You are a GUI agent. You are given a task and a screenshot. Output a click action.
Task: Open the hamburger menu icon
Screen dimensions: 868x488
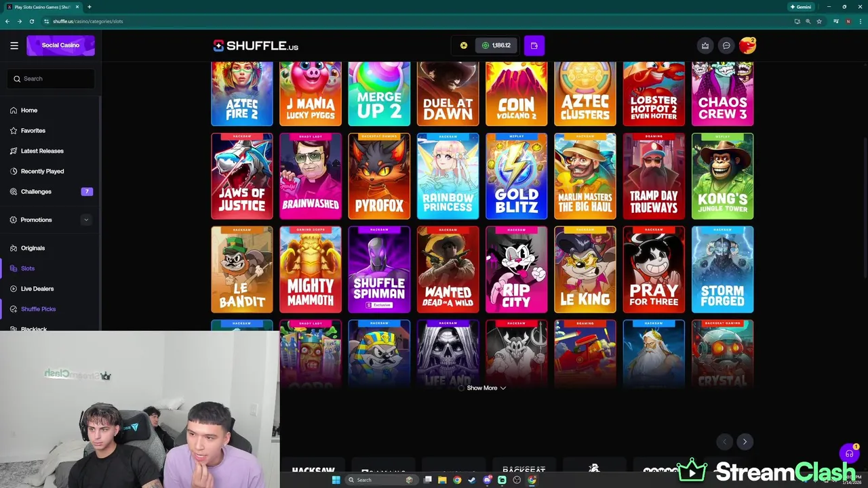pyautogui.click(x=14, y=45)
